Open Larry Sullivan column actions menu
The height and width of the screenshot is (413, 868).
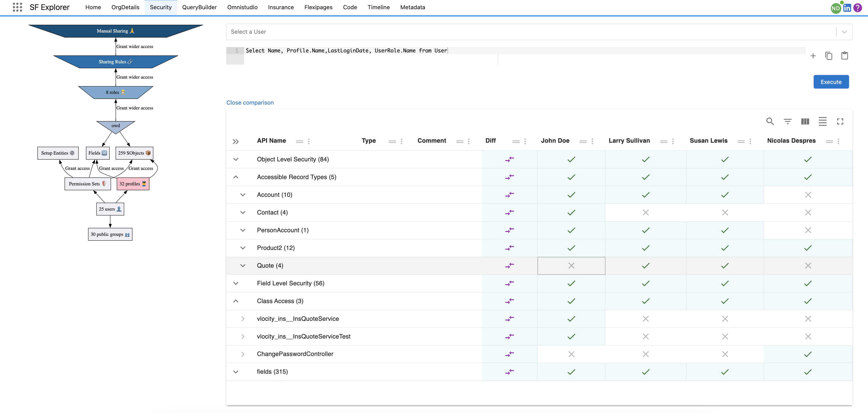673,141
